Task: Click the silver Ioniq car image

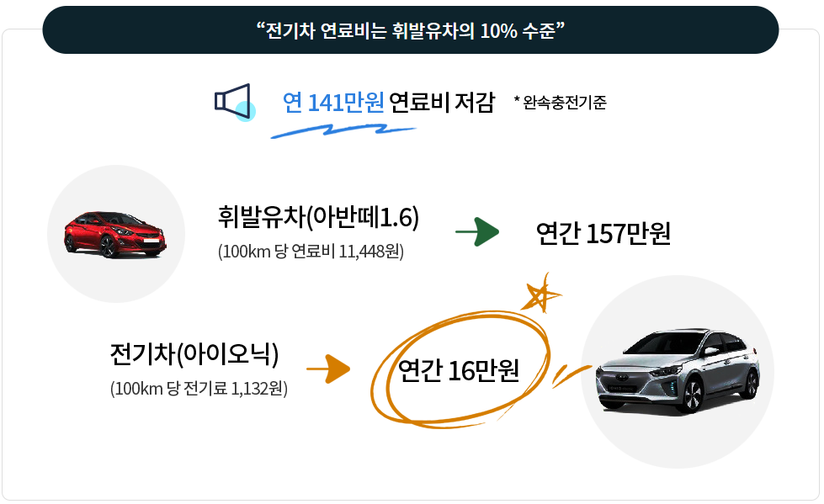Action: [678, 371]
